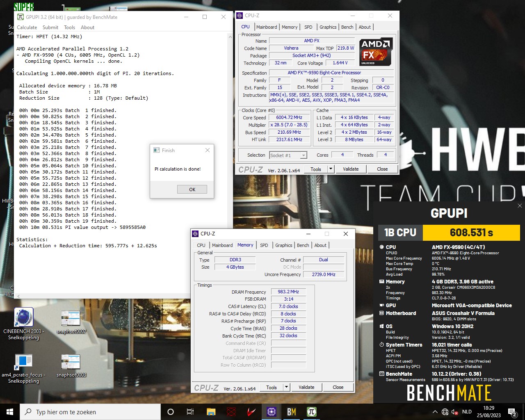
Task: Open Cortana circle on taskbar
Action: click(x=171, y=412)
